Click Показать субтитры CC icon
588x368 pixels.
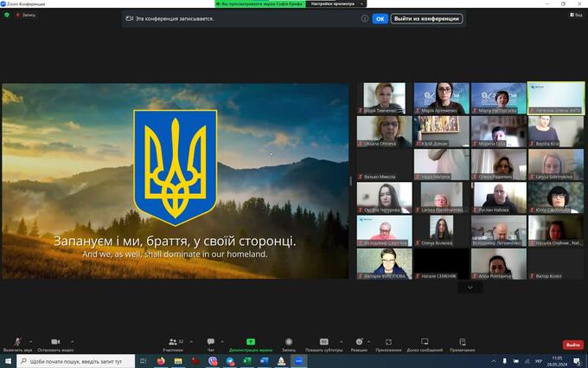coord(324,342)
